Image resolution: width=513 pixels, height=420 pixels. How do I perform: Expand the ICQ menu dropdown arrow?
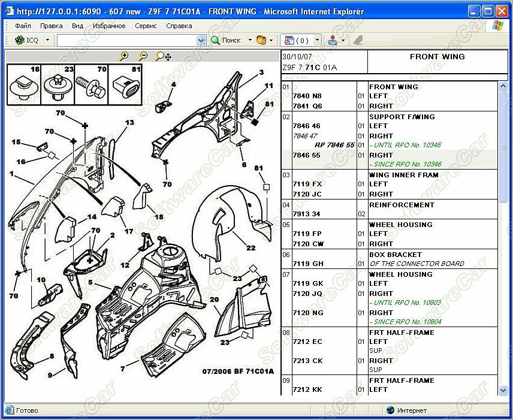[x=47, y=40]
